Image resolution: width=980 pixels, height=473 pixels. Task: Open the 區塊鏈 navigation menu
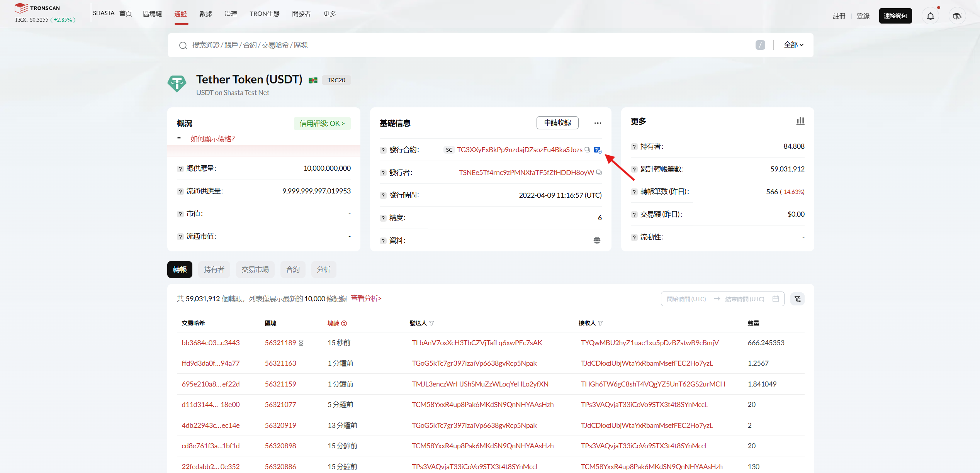tap(152, 14)
